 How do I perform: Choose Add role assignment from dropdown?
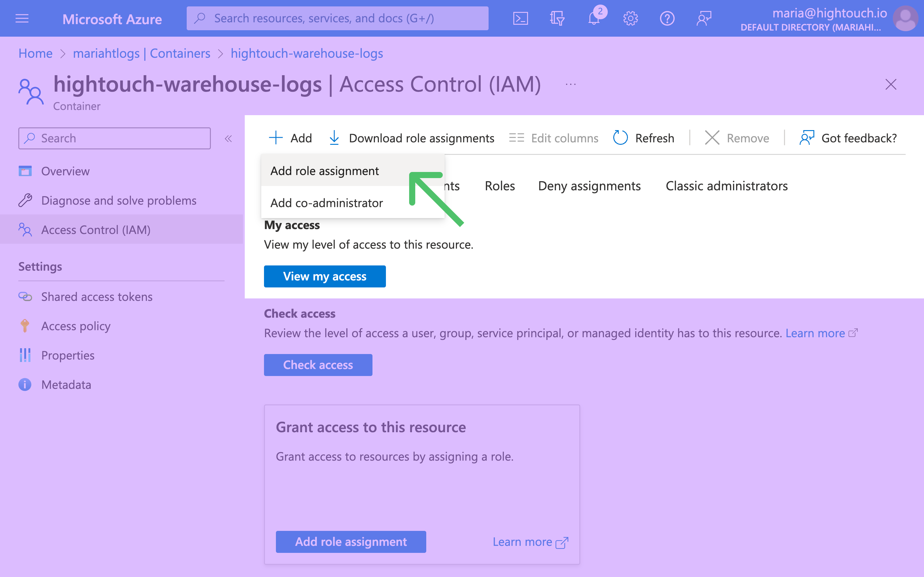point(353,170)
